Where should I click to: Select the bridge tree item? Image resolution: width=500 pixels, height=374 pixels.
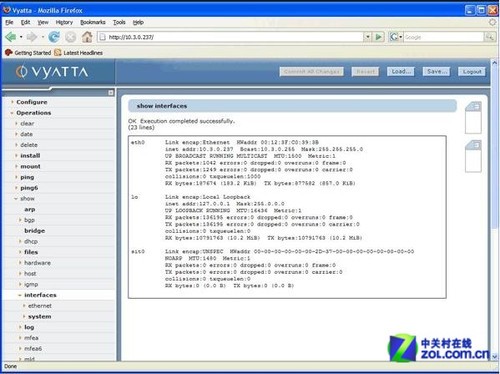click(x=34, y=231)
